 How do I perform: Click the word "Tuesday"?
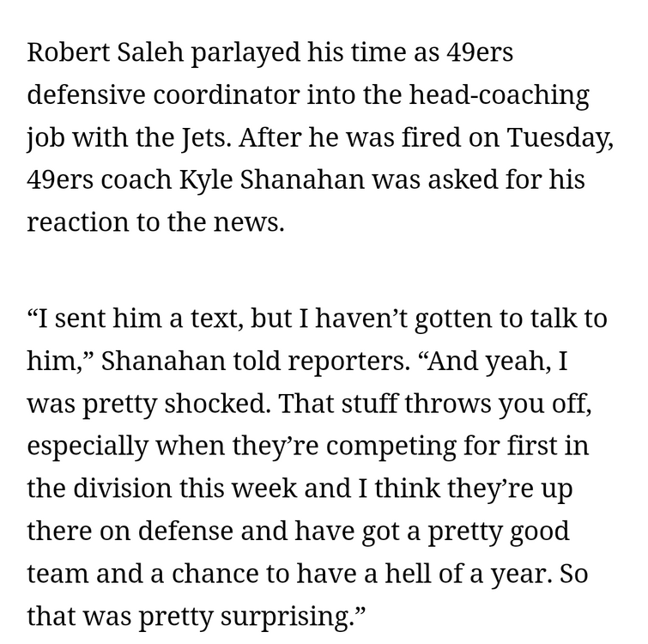[559, 137]
